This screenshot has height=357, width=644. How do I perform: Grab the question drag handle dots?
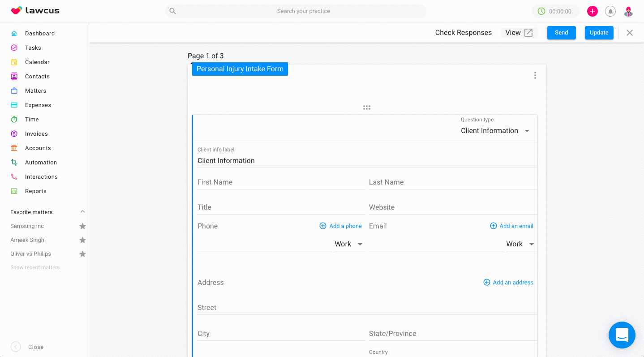[x=367, y=108]
